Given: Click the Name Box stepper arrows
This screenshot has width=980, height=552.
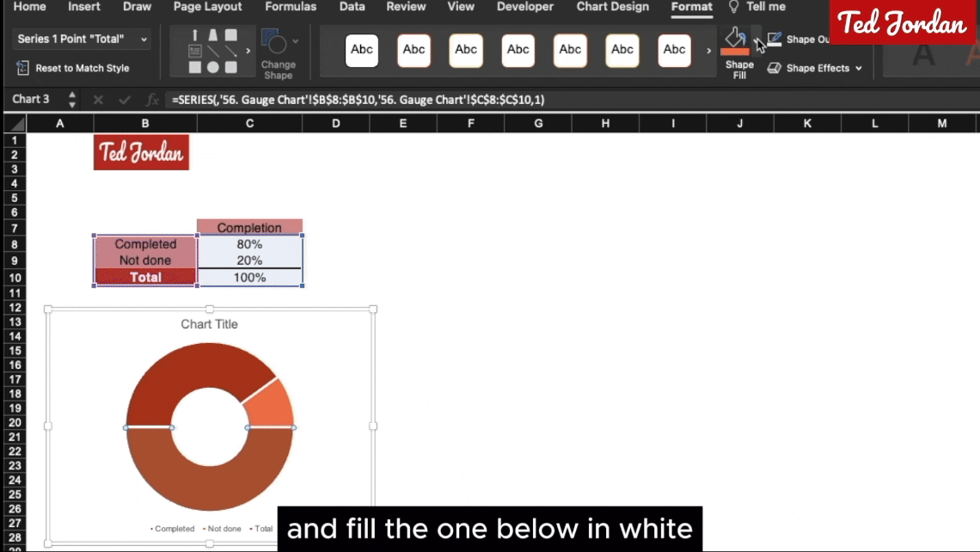Looking at the screenshot, I should point(72,100).
